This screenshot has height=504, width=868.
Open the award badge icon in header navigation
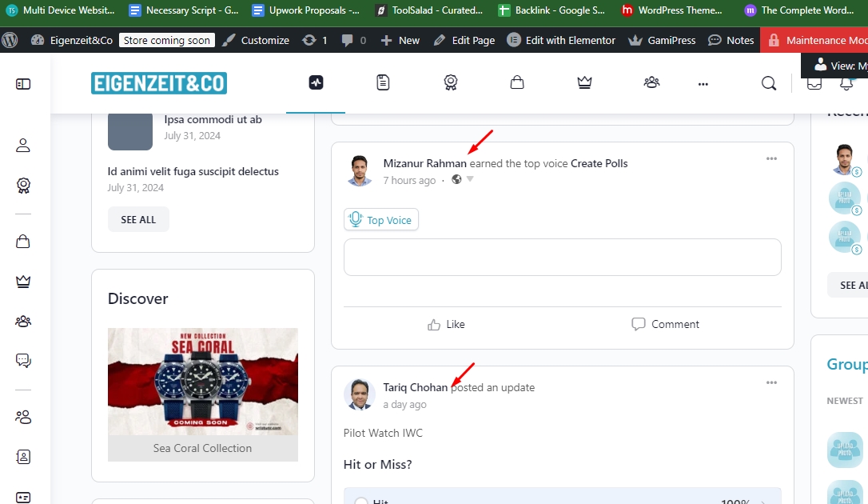click(x=451, y=83)
